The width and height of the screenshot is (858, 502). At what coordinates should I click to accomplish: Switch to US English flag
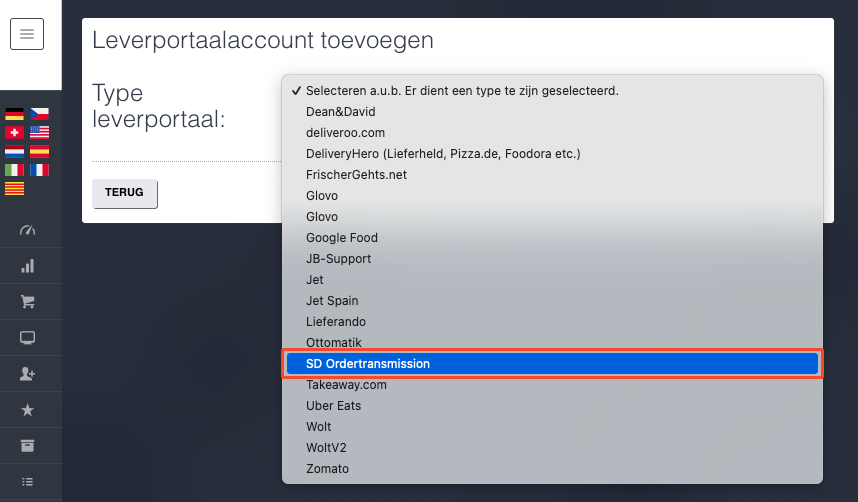coord(39,132)
